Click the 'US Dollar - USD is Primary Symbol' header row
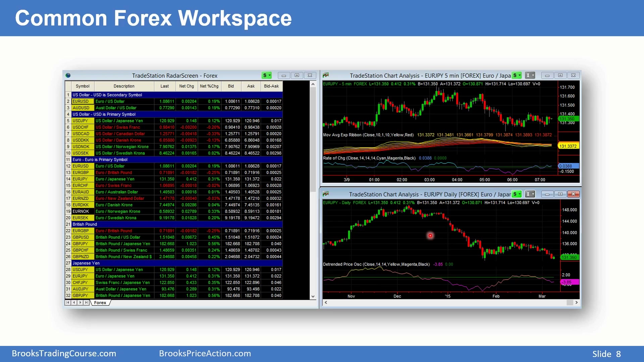 pyautogui.click(x=177, y=114)
